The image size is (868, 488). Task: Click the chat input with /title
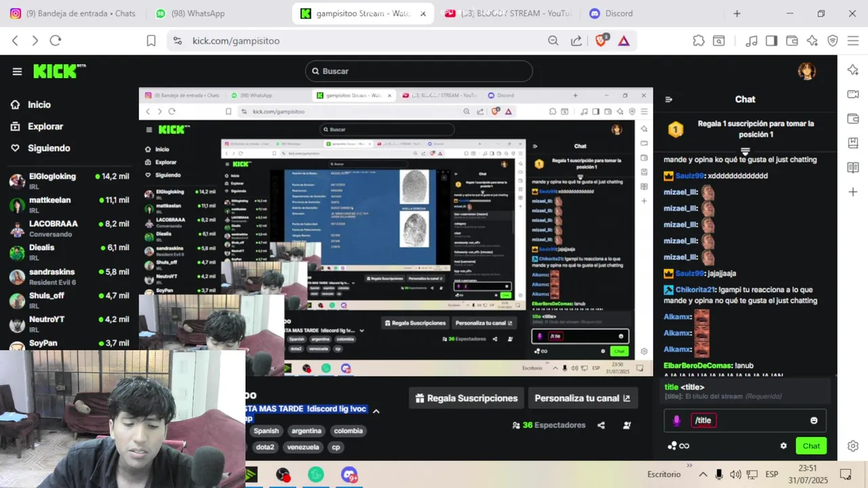pos(745,420)
